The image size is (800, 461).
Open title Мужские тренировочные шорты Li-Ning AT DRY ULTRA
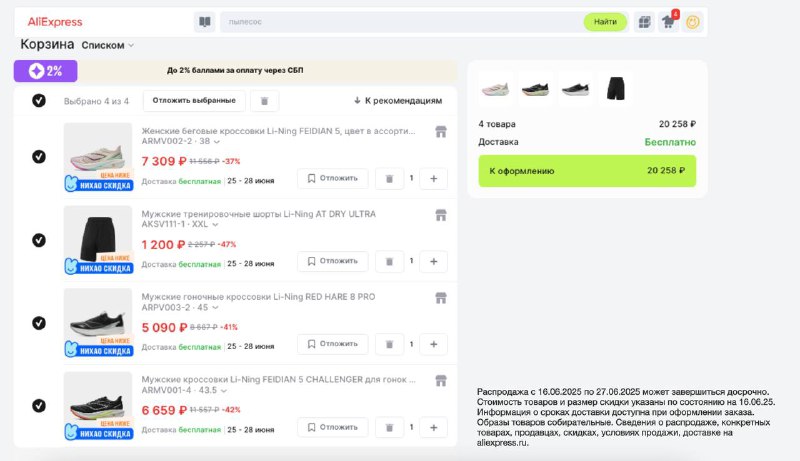pos(259,214)
